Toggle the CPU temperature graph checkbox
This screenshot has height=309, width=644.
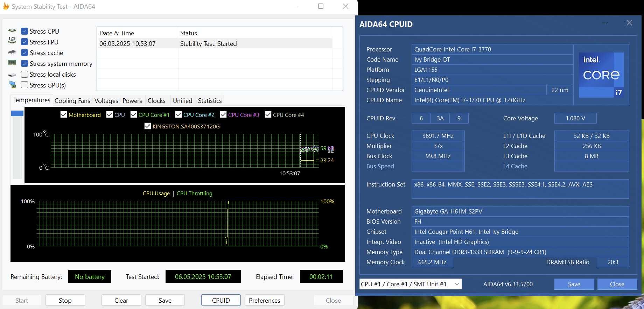tap(110, 114)
